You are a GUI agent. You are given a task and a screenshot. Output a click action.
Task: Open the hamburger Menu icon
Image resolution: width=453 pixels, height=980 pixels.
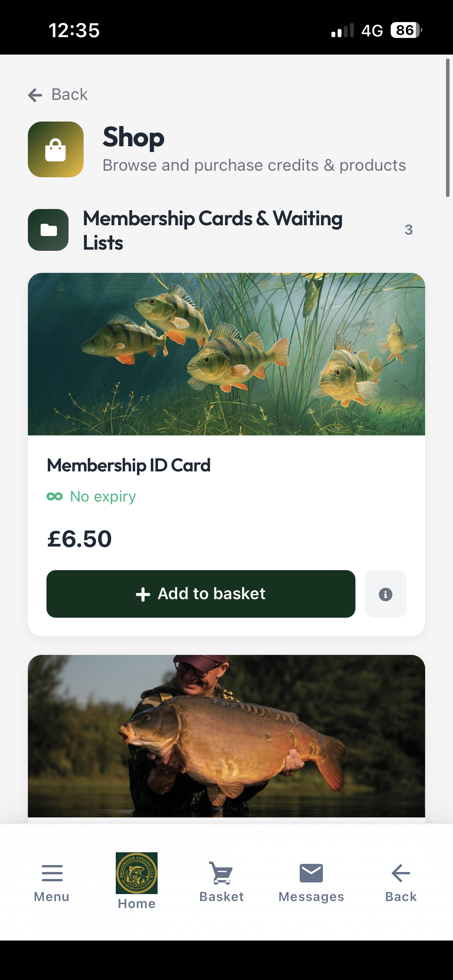[x=52, y=873]
